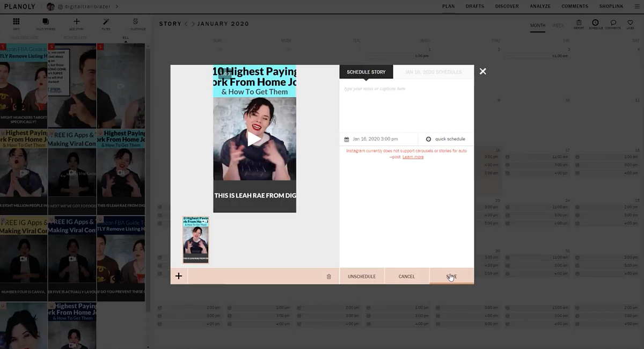Click the Schedule clock icon
The width and height of the screenshot is (644, 349).
(x=595, y=23)
